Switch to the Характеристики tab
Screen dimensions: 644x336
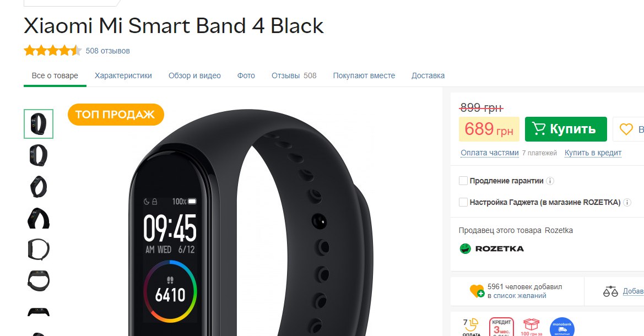click(x=123, y=75)
